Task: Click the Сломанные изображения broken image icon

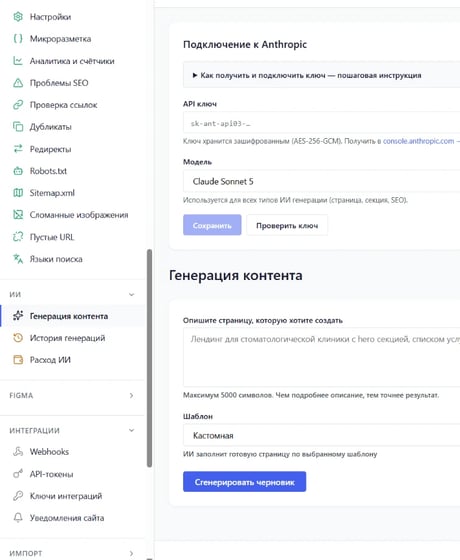Action: point(18,215)
